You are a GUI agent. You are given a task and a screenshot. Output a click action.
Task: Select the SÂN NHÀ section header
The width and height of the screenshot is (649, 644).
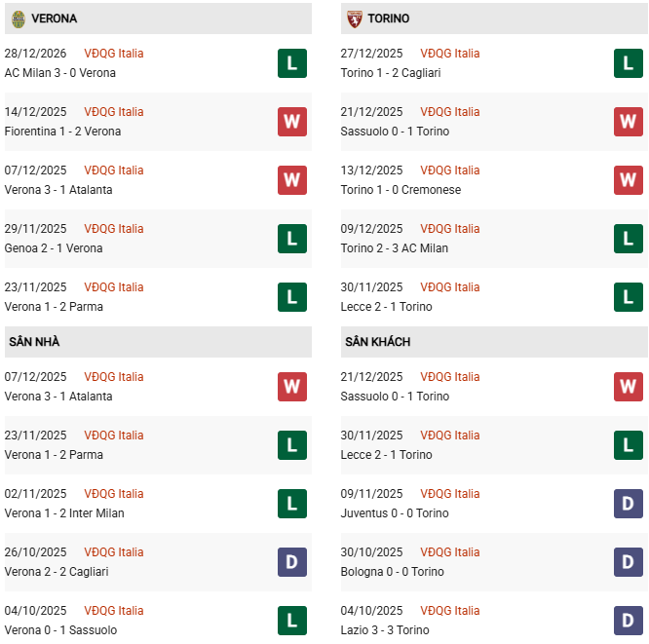35,342
